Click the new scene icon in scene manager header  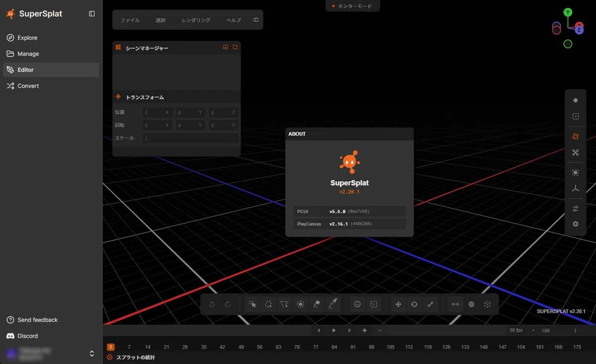(x=235, y=47)
